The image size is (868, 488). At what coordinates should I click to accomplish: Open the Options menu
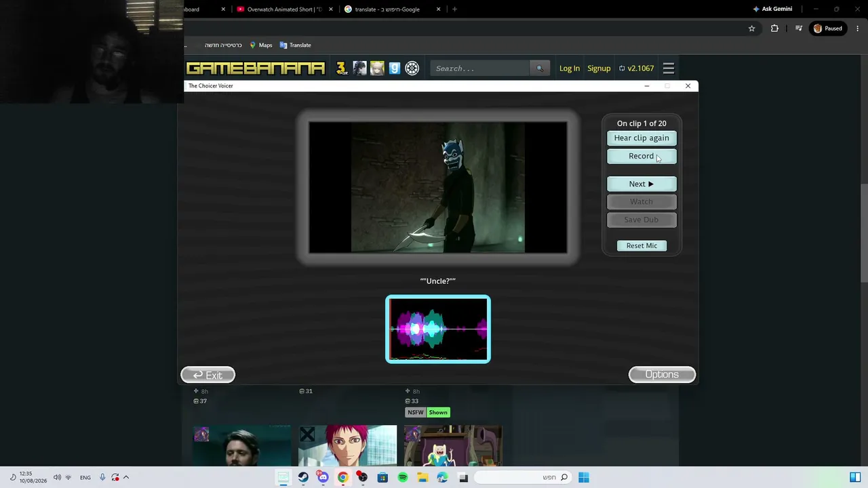662,375
